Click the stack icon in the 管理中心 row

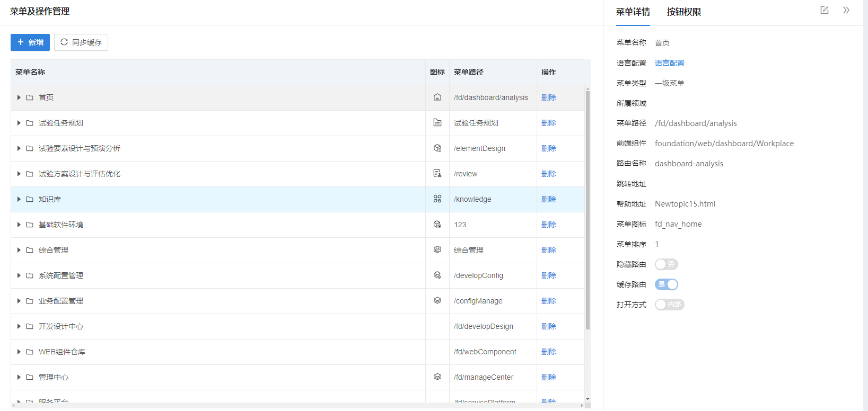coord(437,377)
